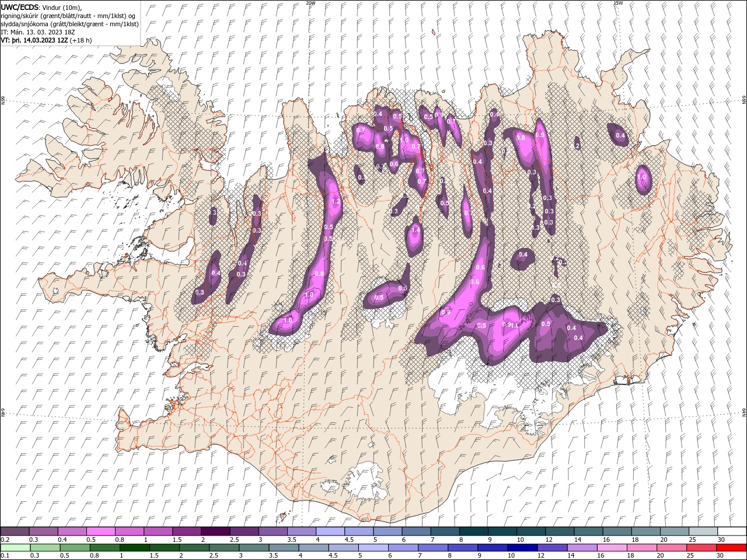
Task: Click the pure red 30 swatch in lower legend
Action: point(731,548)
